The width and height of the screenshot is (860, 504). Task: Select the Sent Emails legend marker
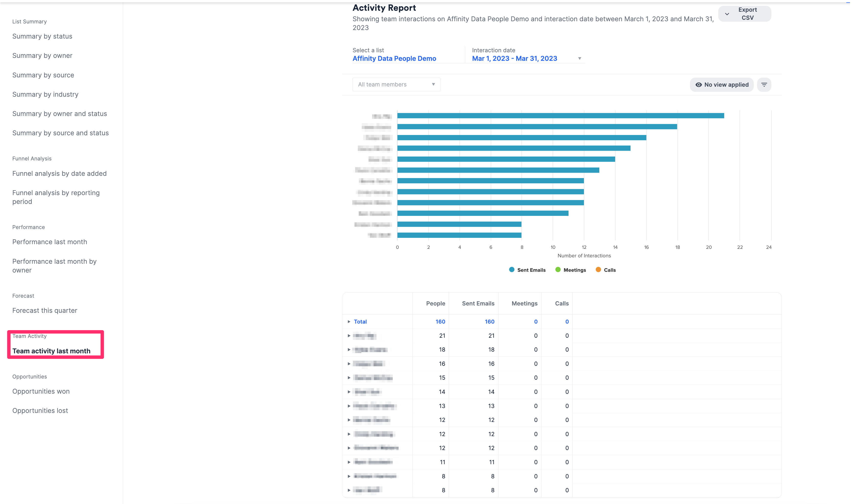[512, 269]
